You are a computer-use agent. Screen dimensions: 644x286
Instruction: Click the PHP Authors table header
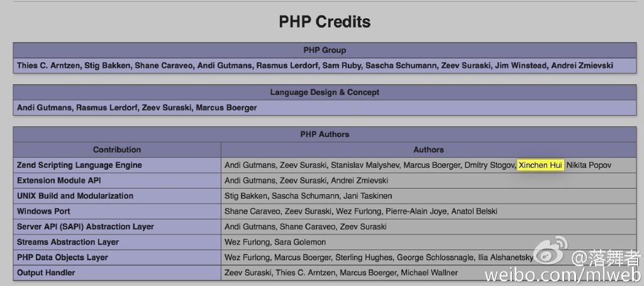[x=325, y=134]
